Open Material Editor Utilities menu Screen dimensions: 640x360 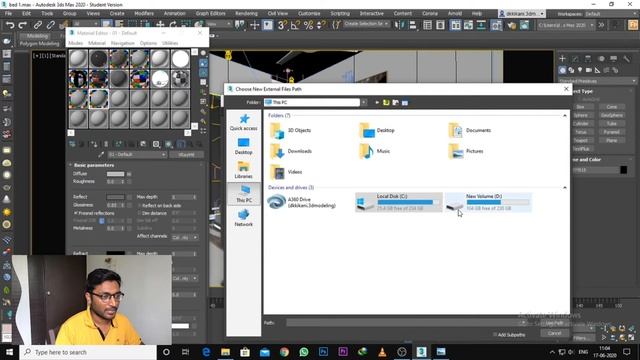pos(170,43)
